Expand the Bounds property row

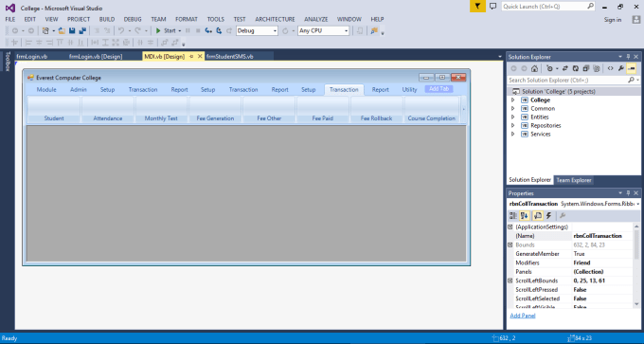coord(510,244)
